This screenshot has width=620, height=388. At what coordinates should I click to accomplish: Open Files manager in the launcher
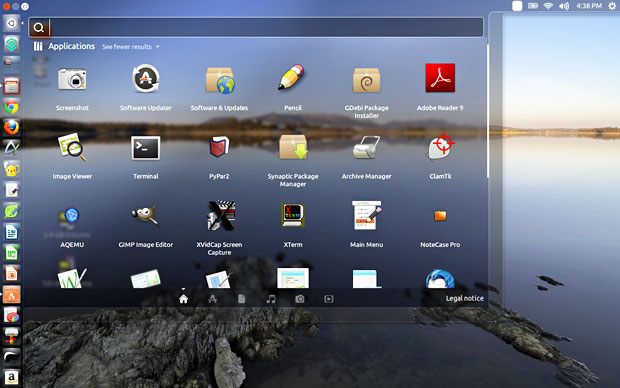[11, 86]
